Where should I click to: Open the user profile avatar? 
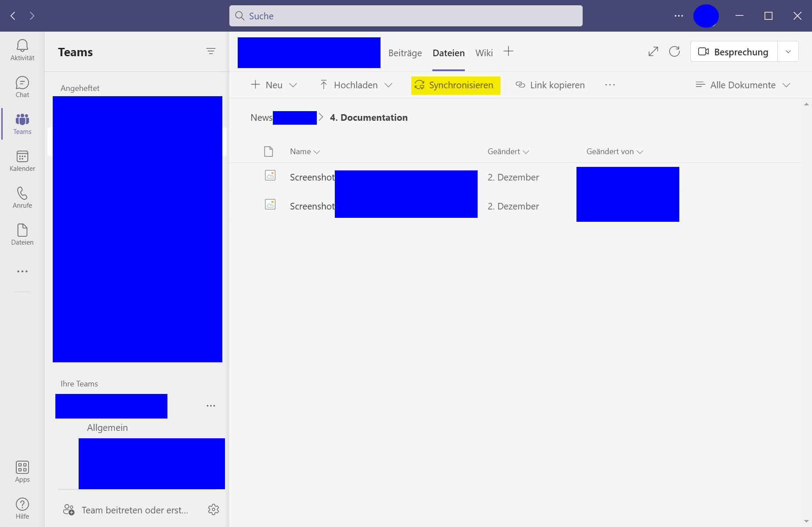706,16
